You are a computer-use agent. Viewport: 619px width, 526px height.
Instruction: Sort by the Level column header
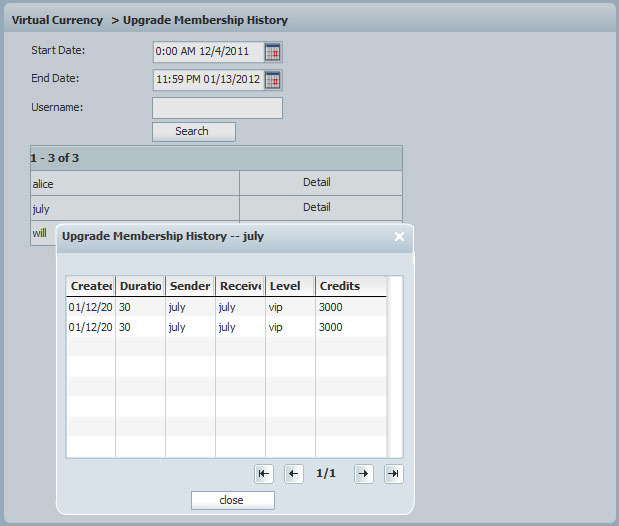(x=291, y=286)
